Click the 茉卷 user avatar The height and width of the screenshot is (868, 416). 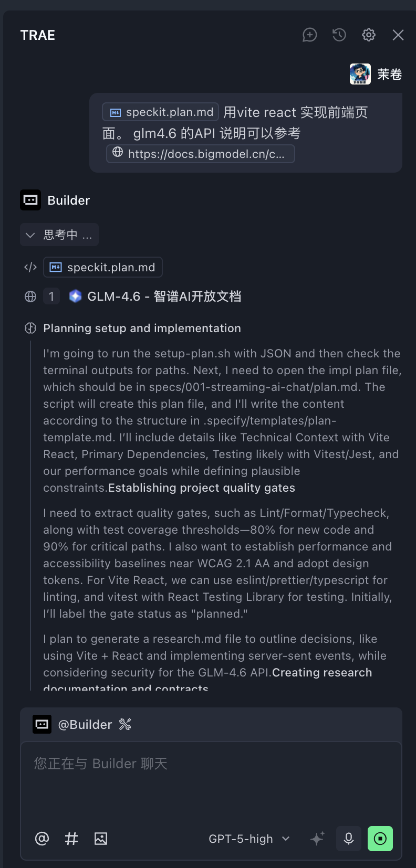click(x=360, y=75)
